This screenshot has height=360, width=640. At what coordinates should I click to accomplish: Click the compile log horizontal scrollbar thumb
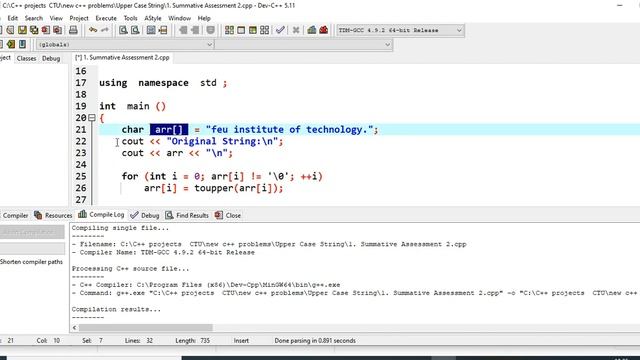click(146, 328)
